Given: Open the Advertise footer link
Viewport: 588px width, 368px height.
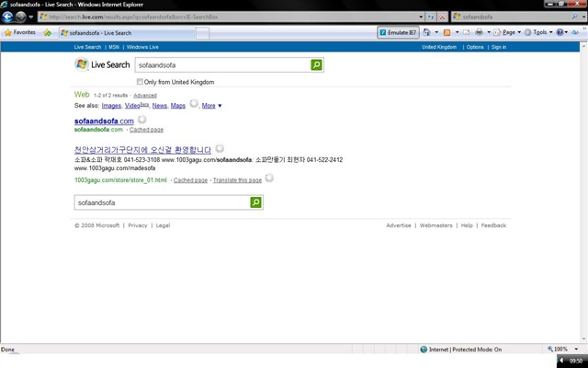Looking at the screenshot, I should point(399,225).
